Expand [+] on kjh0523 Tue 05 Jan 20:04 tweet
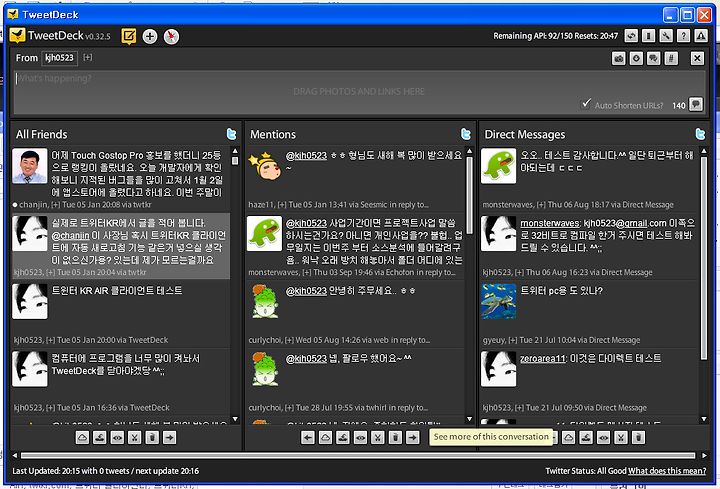720x489 pixels. [51, 272]
